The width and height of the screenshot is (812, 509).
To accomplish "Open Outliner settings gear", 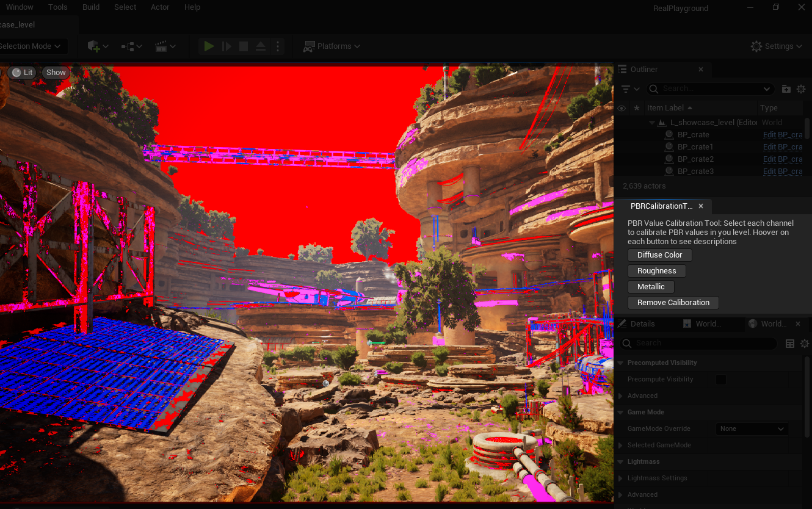I will click(x=801, y=89).
